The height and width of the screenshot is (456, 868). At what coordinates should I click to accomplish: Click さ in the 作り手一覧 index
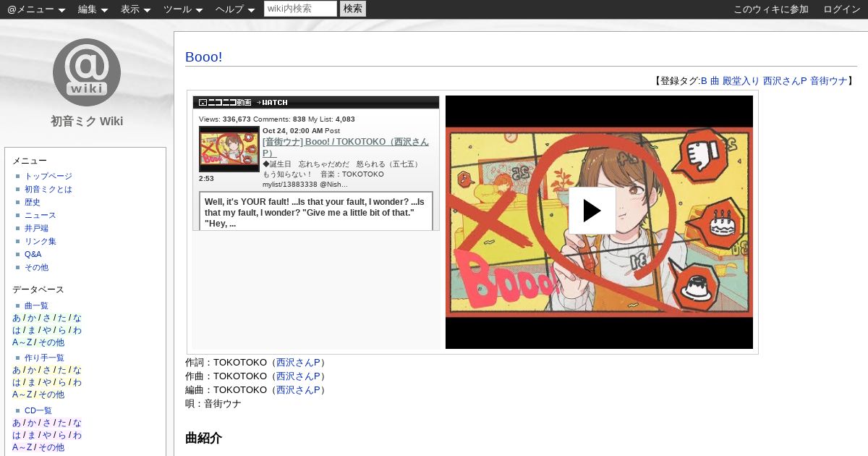coord(47,370)
